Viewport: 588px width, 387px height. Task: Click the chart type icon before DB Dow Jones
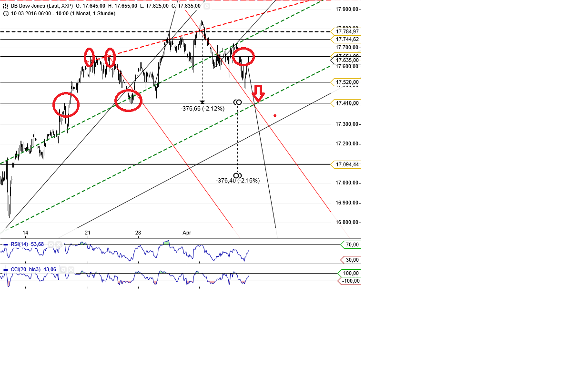[x=5, y=6]
